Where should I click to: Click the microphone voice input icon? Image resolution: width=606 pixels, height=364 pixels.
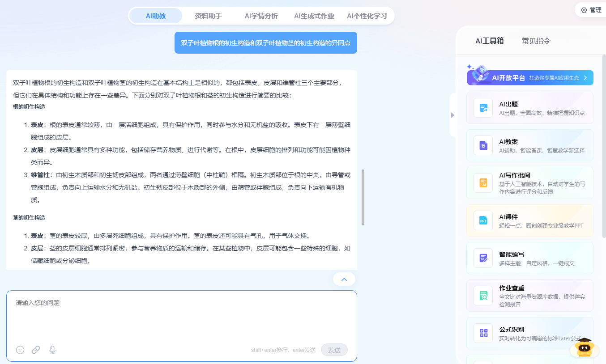coord(52,350)
